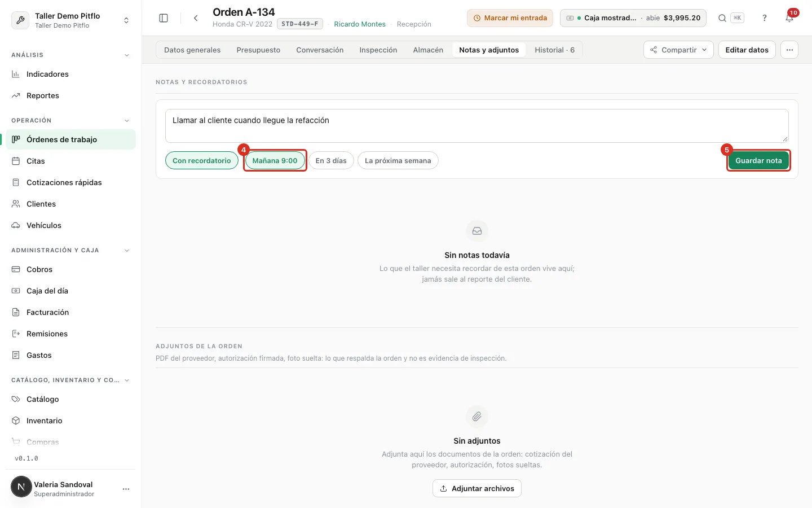Open notifications bell icon

tap(789, 18)
